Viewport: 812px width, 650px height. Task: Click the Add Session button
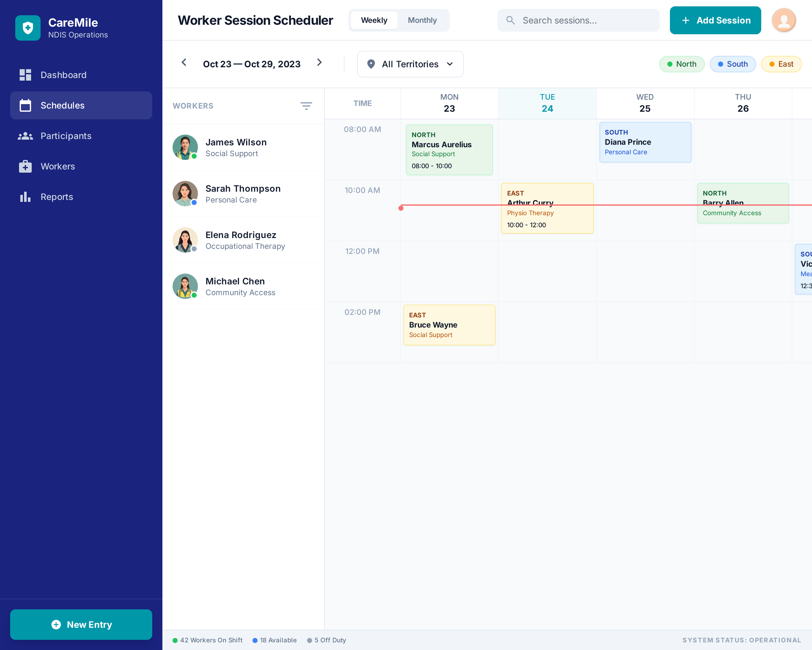[715, 20]
